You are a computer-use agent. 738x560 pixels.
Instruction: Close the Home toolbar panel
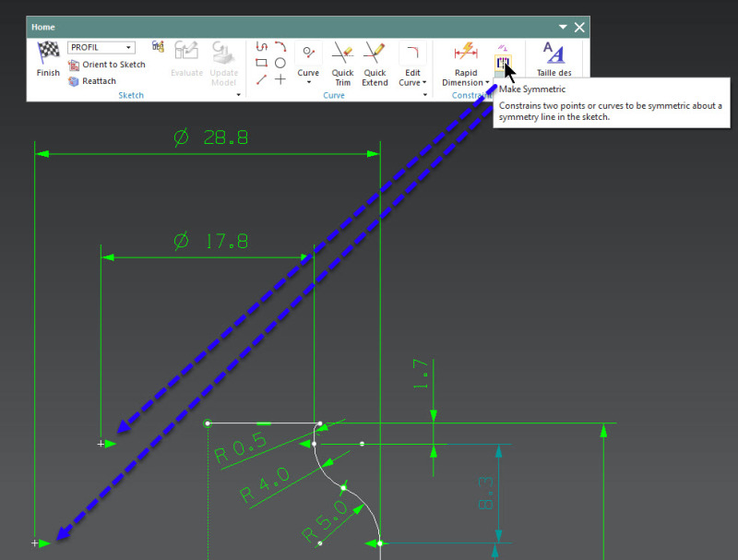click(579, 28)
